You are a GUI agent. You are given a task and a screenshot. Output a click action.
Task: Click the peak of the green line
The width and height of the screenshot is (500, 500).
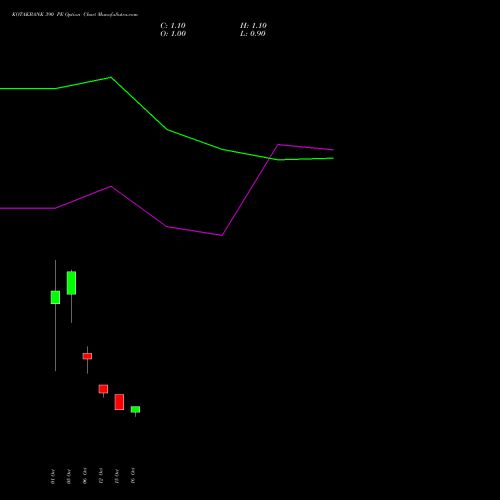click(x=111, y=77)
